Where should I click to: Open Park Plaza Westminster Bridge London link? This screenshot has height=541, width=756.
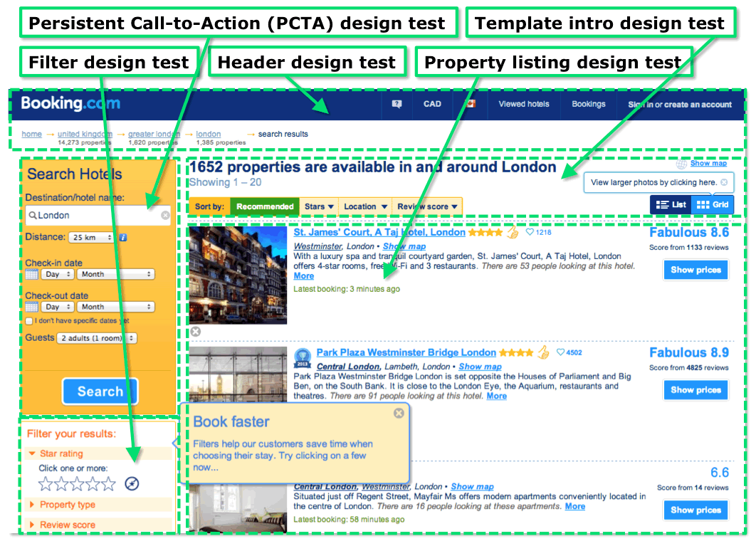point(406,352)
